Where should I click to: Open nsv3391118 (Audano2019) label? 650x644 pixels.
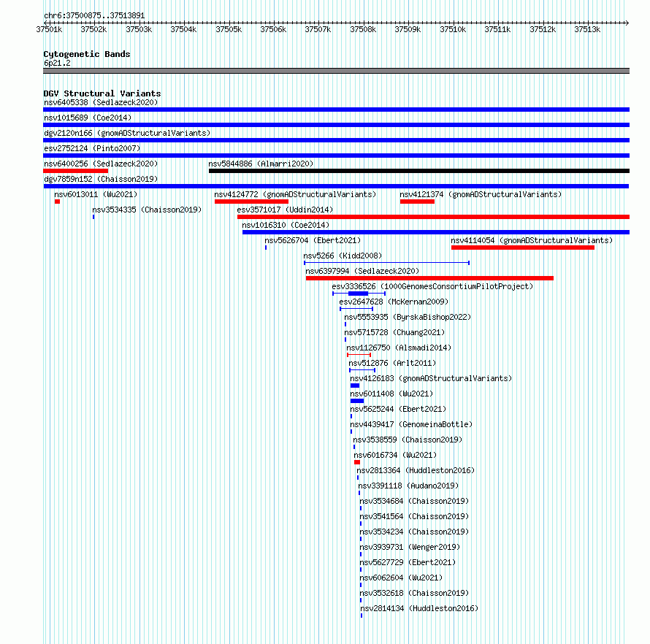(x=408, y=486)
